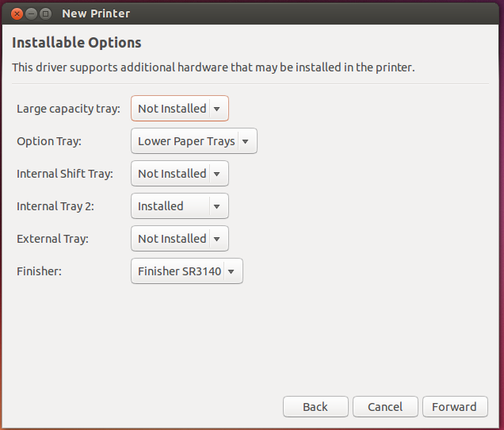
Task: Minimize the New Printer dialog
Action: coord(31,13)
